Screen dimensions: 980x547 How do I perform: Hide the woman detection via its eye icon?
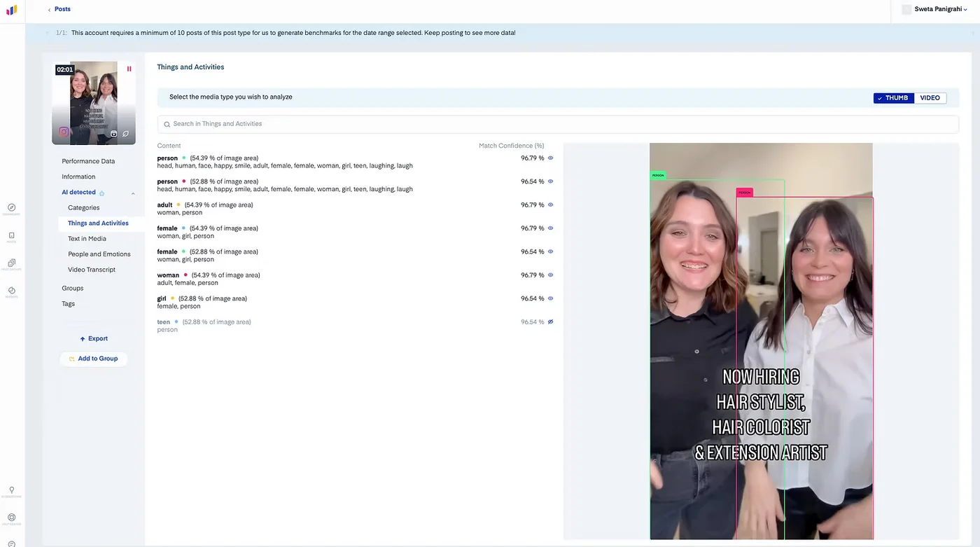(x=550, y=275)
